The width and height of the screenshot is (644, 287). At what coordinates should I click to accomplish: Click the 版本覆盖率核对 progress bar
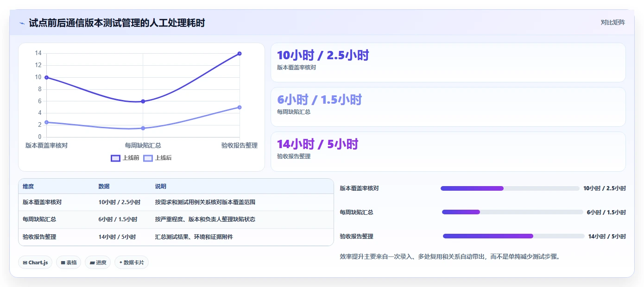click(x=510, y=188)
